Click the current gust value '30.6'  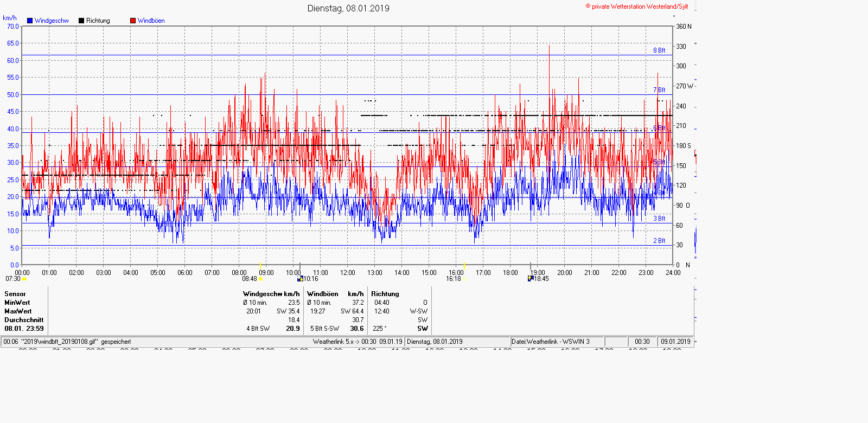357,329
